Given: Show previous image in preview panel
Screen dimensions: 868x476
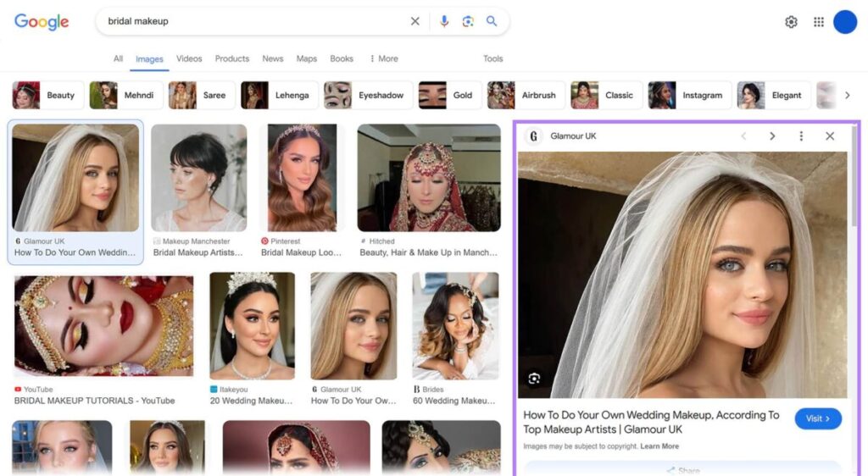Looking at the screenshot, I should [743, 136].
